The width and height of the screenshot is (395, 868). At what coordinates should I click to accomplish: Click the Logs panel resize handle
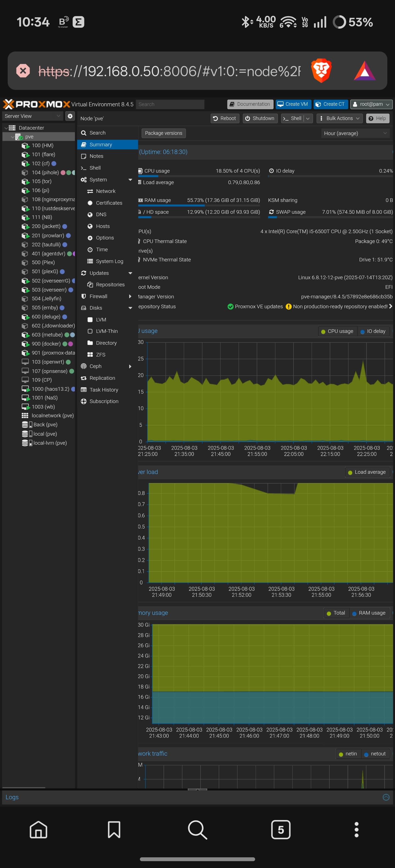pos(197,789)
